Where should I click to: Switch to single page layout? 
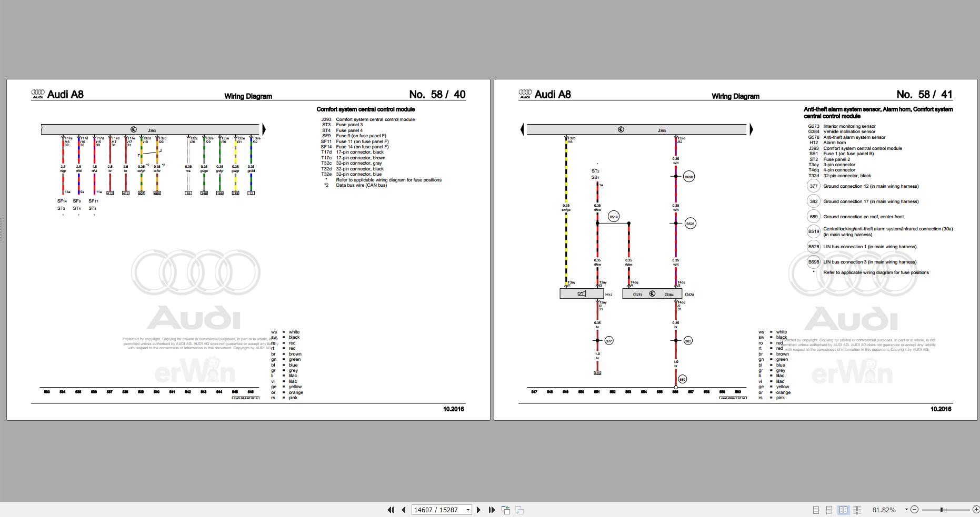(x=816, y=510)
